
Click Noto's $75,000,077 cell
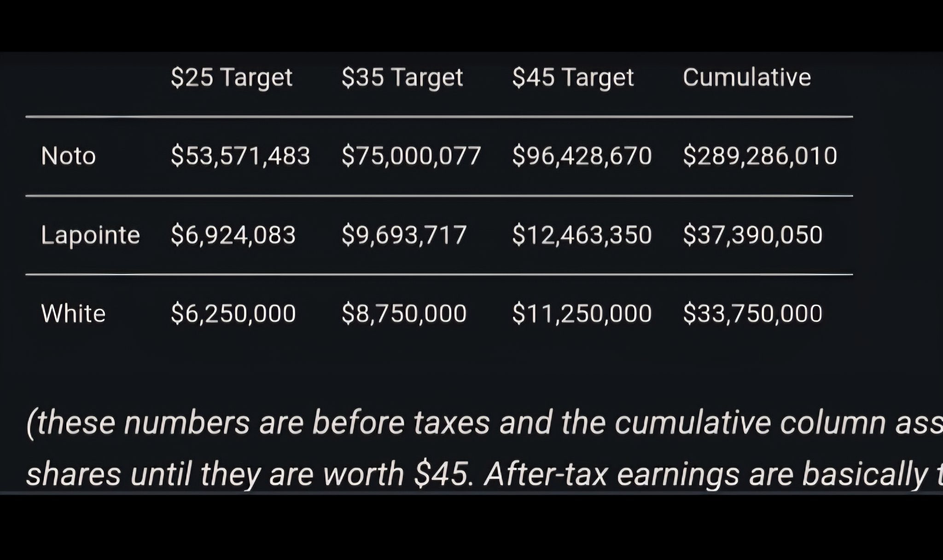pos(411,156)
